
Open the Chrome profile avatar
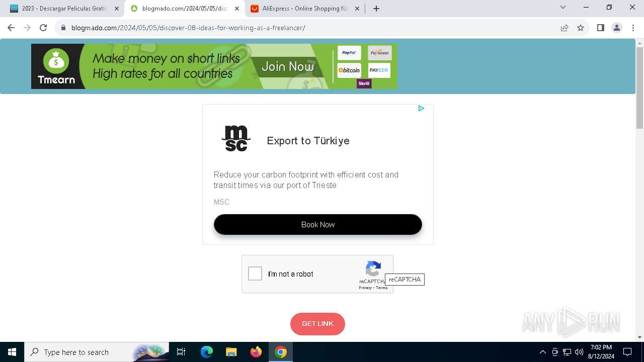616,28
